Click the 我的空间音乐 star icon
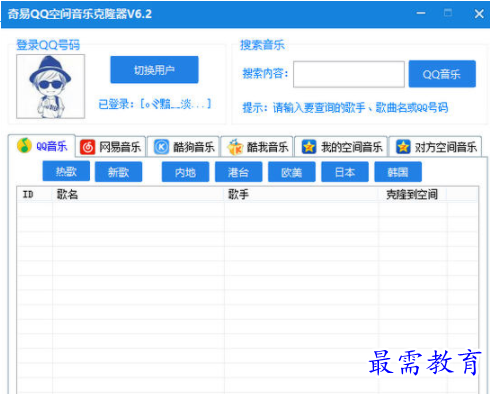 [309, 147]
